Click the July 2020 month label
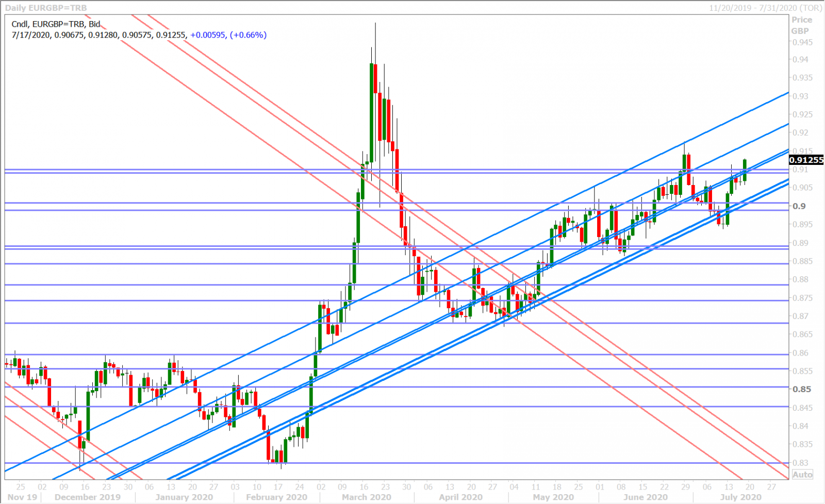The image size is (825, 504). (x=741, y=497)
